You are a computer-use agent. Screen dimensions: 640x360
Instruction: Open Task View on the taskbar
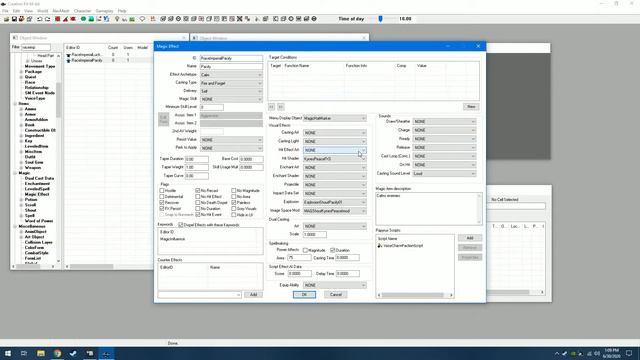pyautogui.click(x=24, y=353)
